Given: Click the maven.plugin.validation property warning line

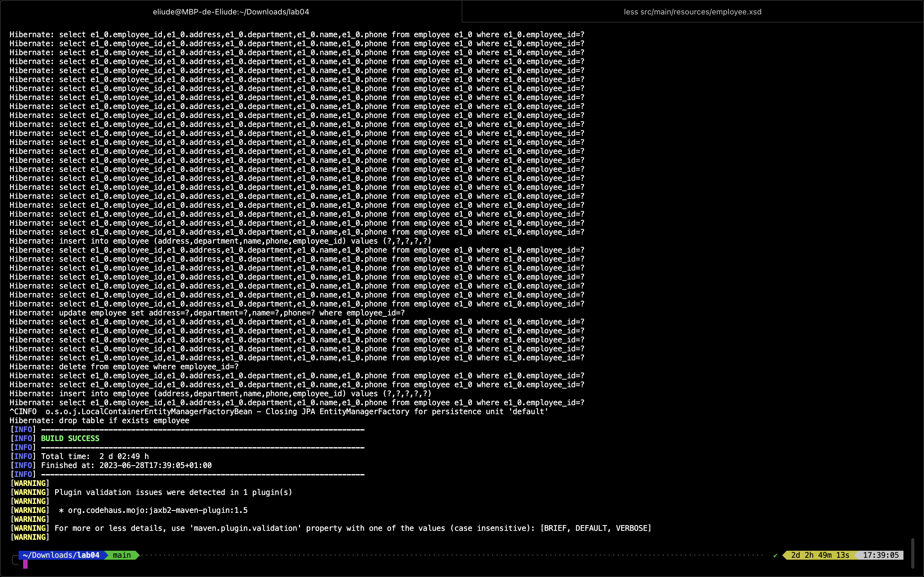Looking at the screenshot, I should pyautogui.click(x=352, y=528).
